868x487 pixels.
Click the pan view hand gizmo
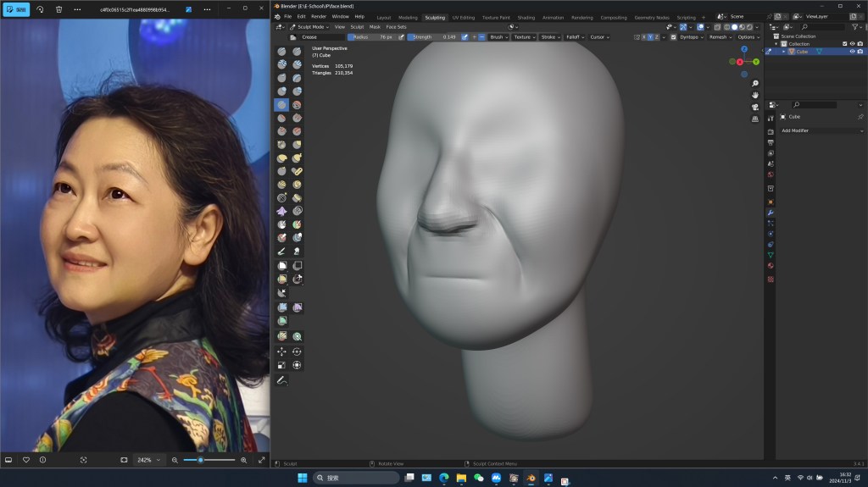coord(754,95)
